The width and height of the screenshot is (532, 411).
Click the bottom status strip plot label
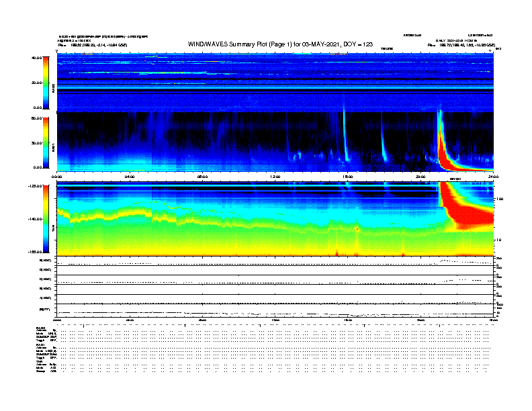(45, 310)
